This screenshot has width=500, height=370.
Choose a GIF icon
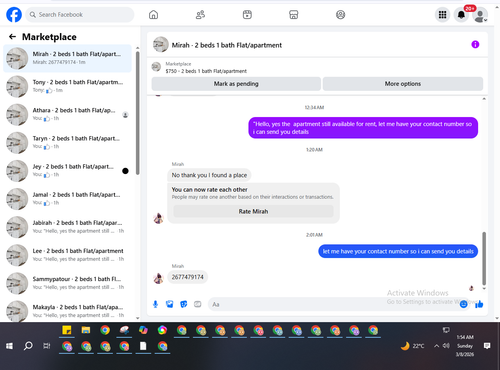click(x=198, y=304)
